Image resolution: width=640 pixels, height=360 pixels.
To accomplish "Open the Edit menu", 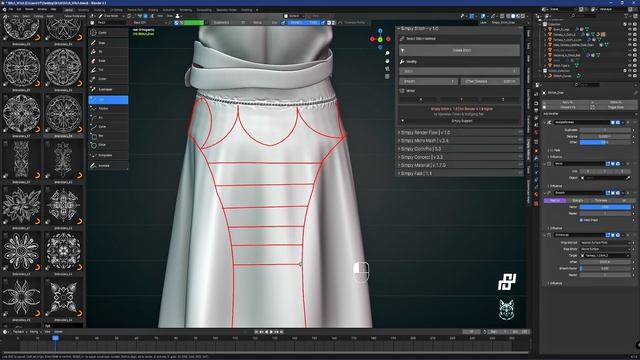I will (x=19, y=9).
